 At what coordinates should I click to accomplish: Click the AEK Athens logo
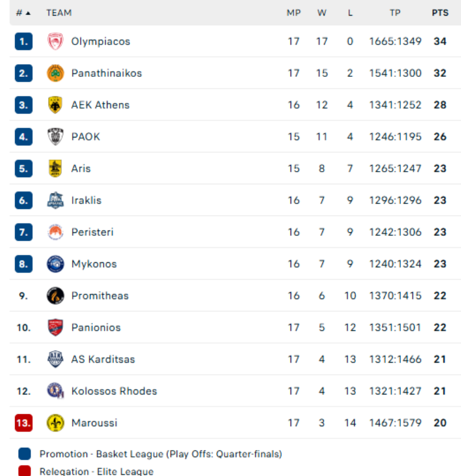click(55, 105)
